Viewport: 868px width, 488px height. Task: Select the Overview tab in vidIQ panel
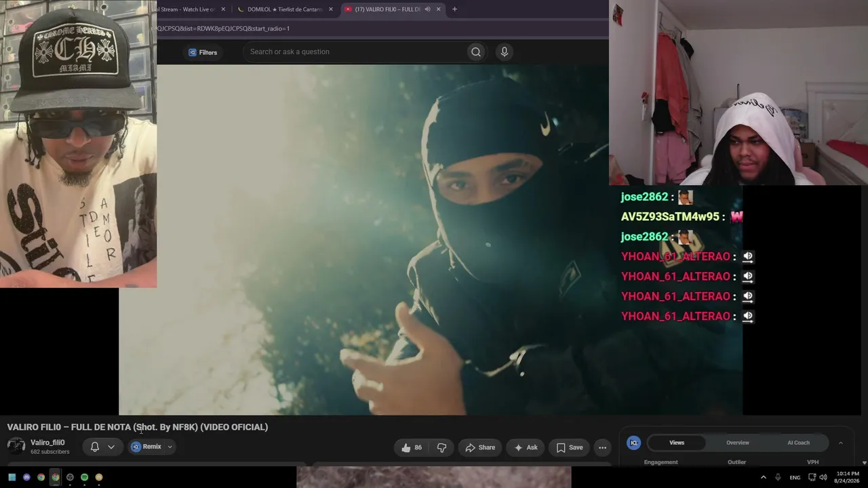click(x=738, y=443)
